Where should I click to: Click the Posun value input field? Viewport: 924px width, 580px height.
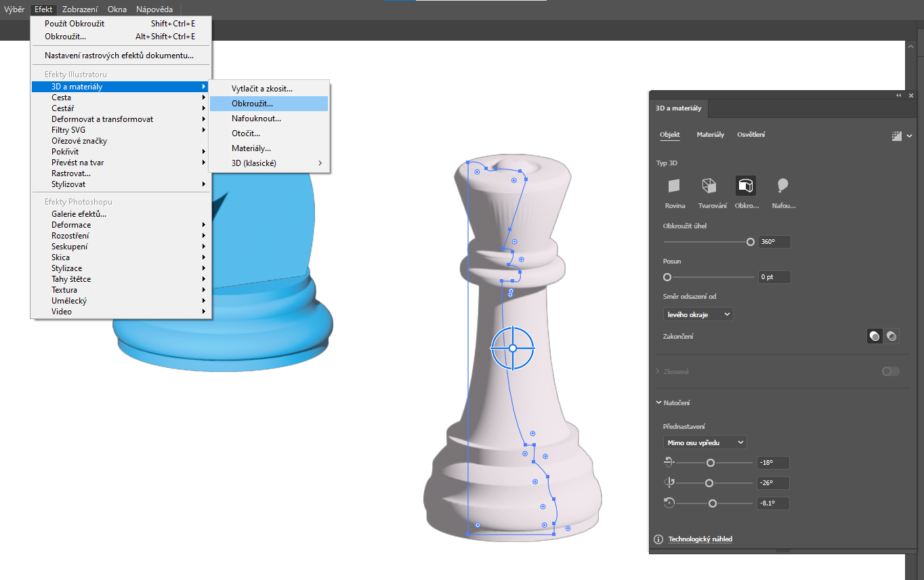(774, 277)
